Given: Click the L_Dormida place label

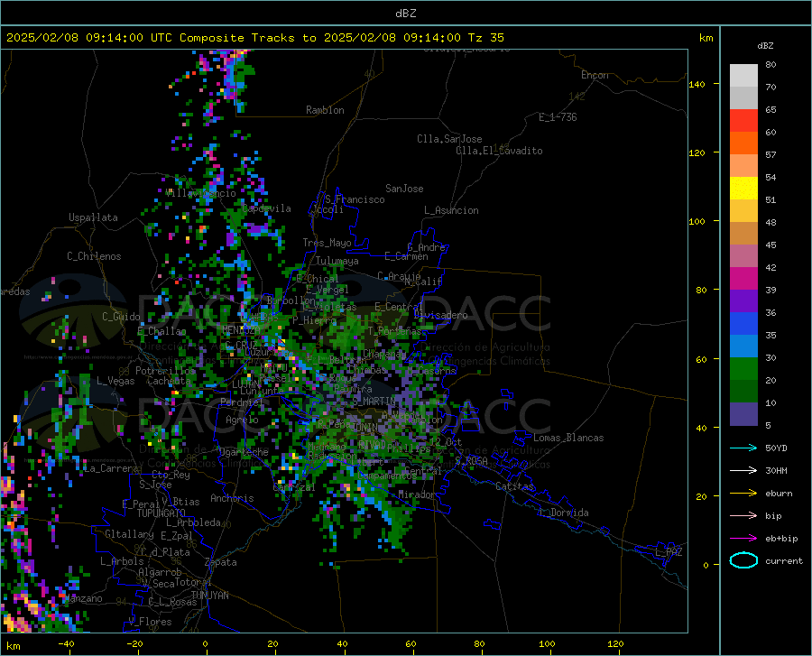Looking at the screenshot, I should point(563,513).
